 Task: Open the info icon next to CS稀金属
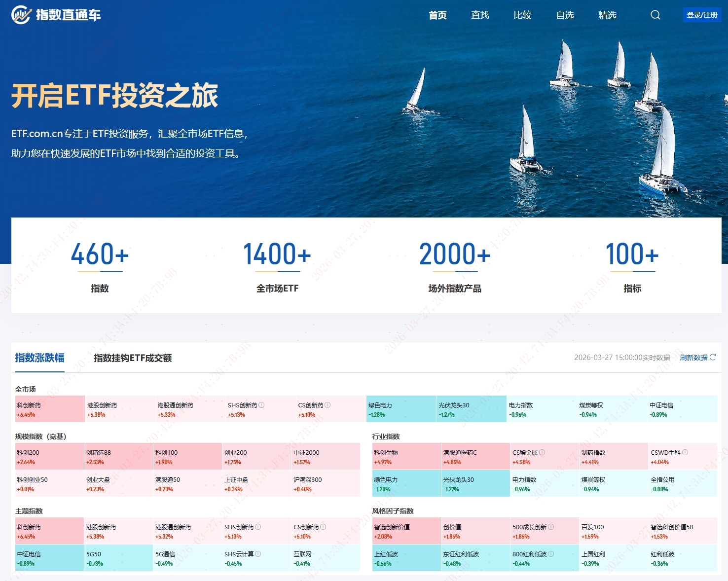(542, 453)
